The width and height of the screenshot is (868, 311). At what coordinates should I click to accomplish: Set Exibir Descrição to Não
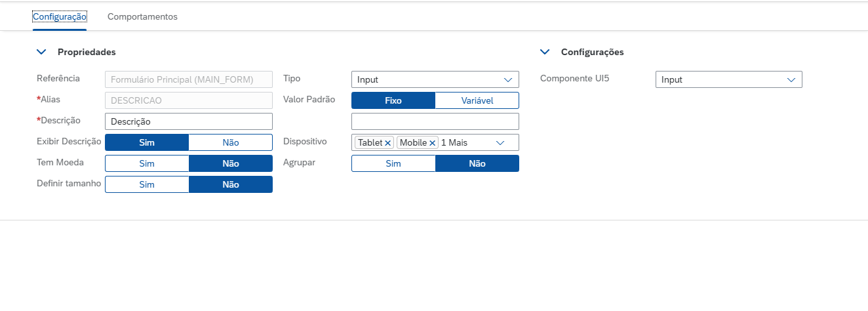click(230, 142)
